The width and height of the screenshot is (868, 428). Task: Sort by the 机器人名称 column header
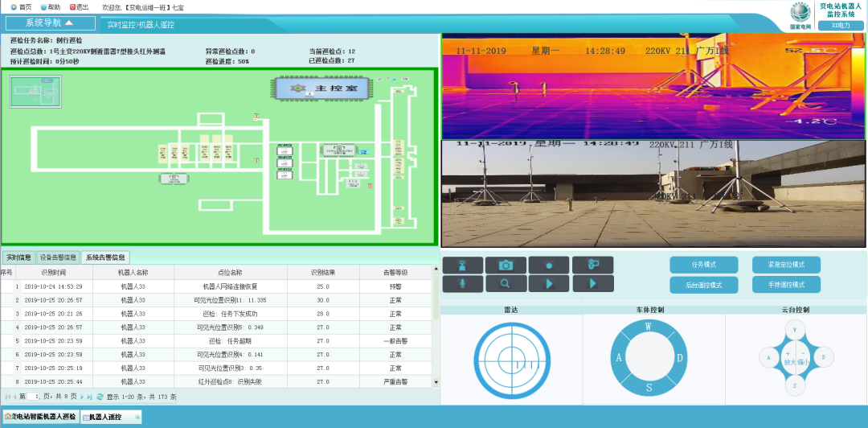(x=133, y=273)
